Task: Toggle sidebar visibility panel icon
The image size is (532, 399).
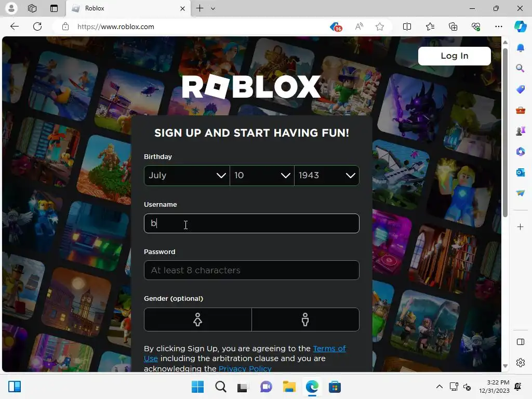Action: pos(520,342)
